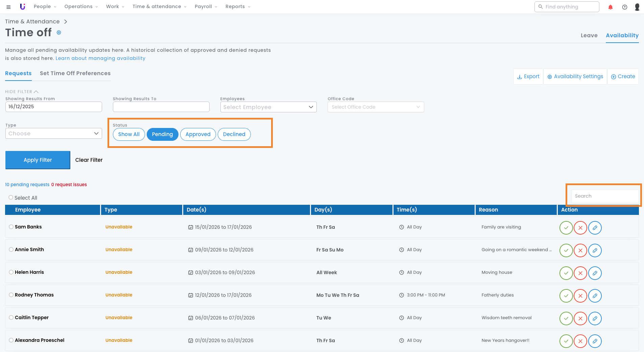This screenshot has height=352, width=644.
Task: Approve Helen Harris' request
Action: click(566, 273)
